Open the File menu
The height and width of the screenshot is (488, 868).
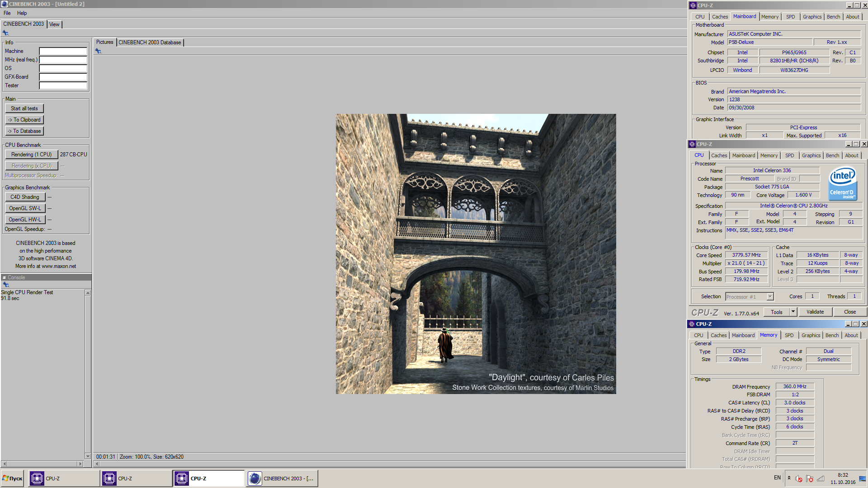coord(7,13)
